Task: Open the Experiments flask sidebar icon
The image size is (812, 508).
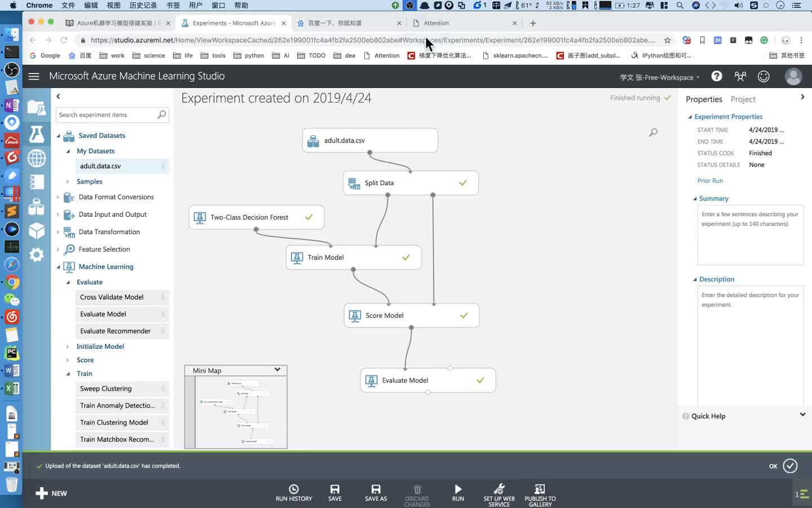Action: click(37, 134)
